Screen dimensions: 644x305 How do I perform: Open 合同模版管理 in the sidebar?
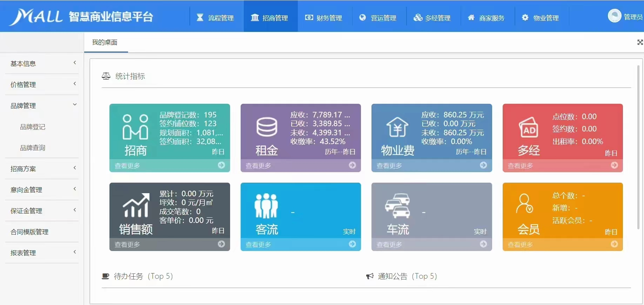tap(42, 232)
